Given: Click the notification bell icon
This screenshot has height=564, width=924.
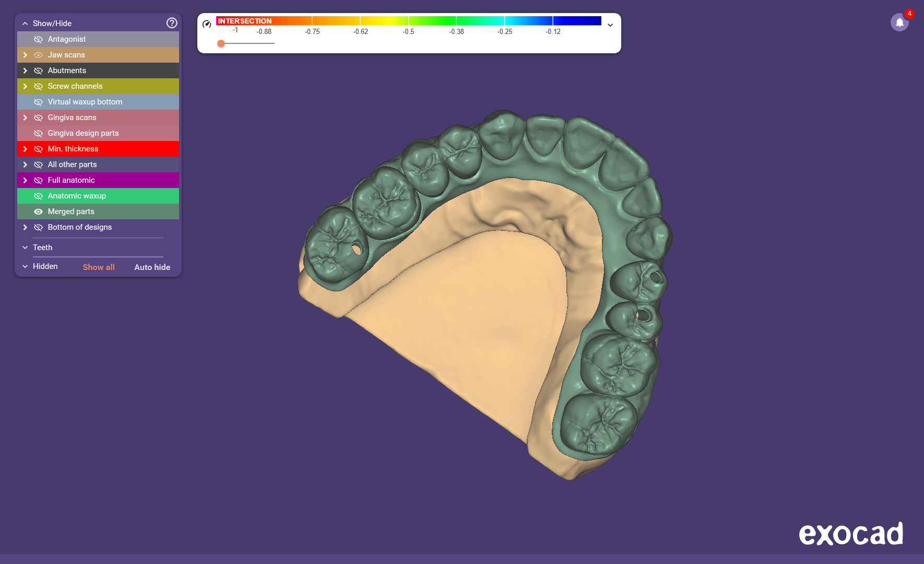Looking at the screenshot, I should (x=899, y=22).
